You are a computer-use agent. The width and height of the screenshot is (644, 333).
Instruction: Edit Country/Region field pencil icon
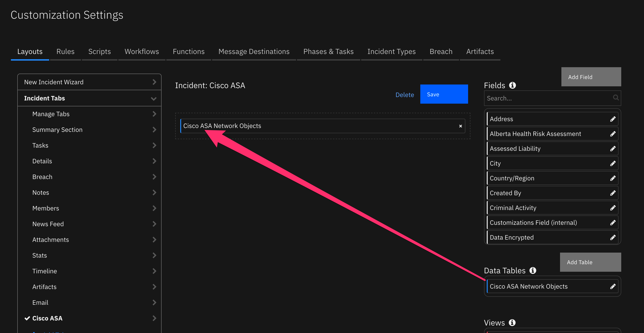point(613,178)
